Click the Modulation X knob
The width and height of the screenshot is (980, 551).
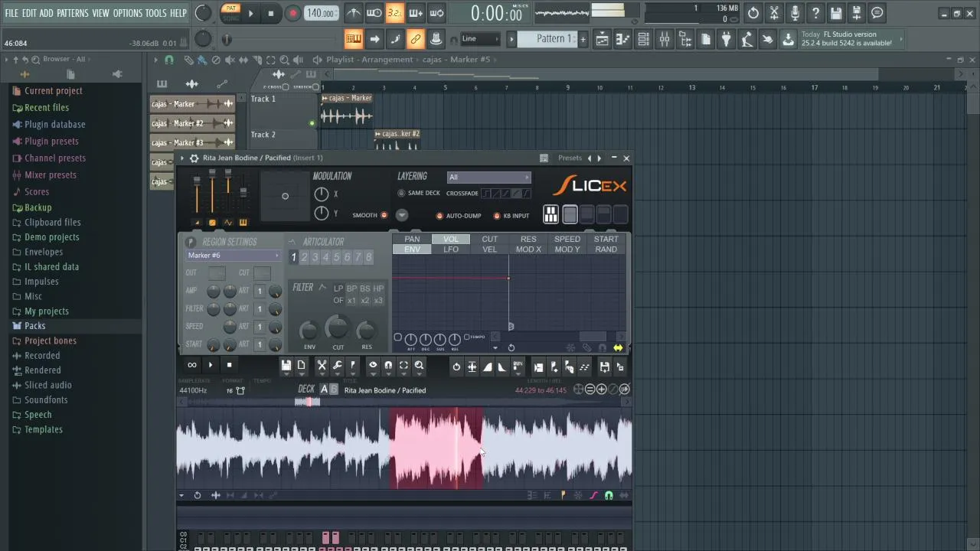click(322, 194)
